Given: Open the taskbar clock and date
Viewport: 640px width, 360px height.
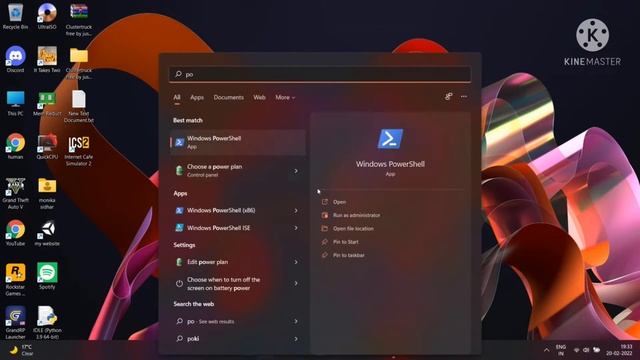Looking at the screenshot, I should [x=619, y=350].
